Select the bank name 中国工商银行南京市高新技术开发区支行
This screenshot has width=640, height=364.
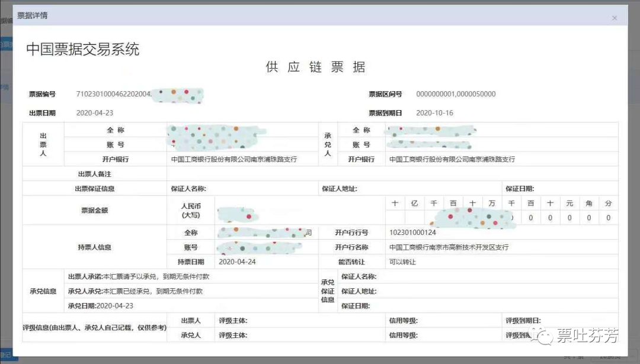pyautogui.click(x=449, y=247)
